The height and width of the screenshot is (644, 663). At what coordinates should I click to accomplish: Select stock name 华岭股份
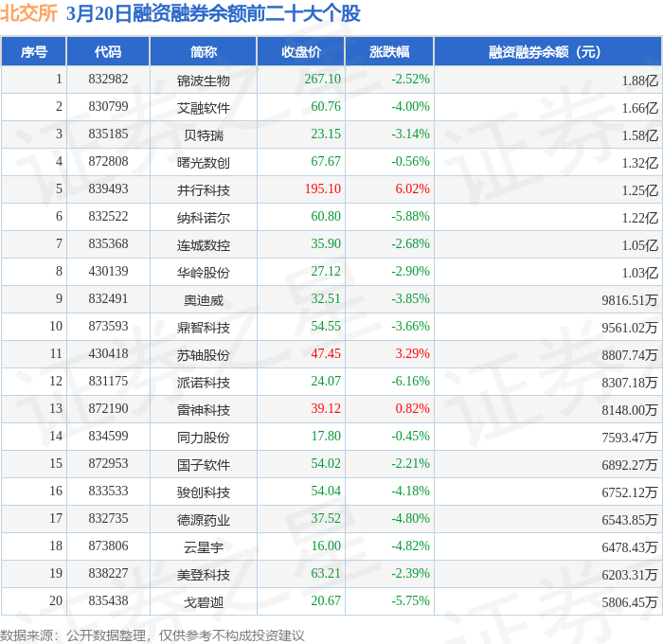click(x=204, y=273)
